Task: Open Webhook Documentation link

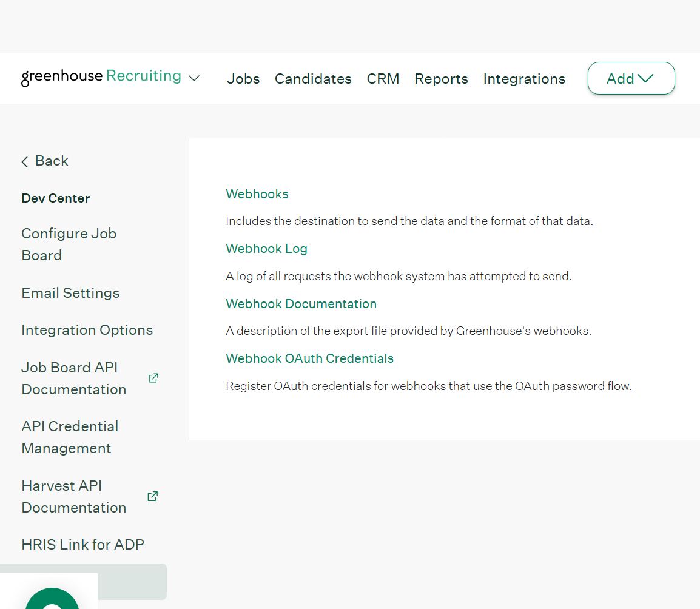Action: tap(301, 304)
